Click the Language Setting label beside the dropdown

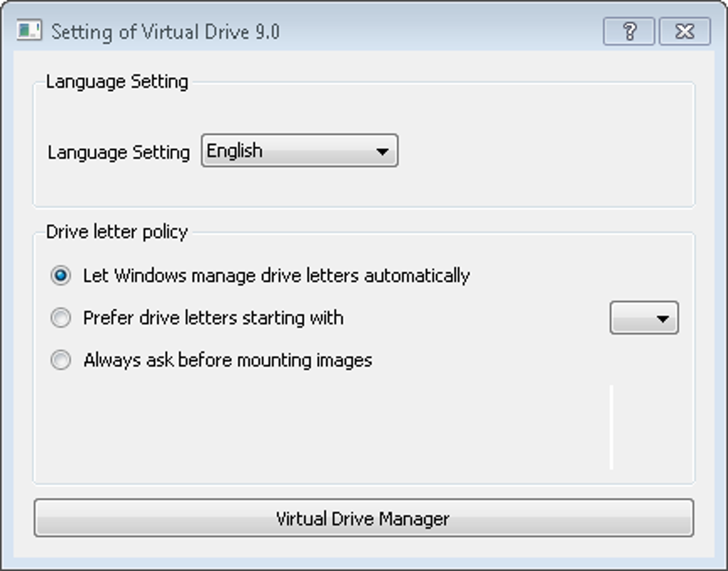point(119,152)
